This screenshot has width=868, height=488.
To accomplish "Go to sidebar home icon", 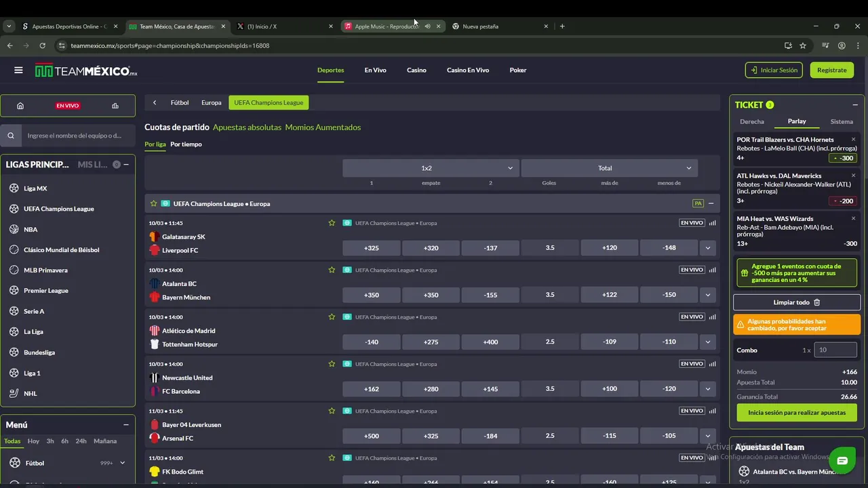I will point(20,106).
